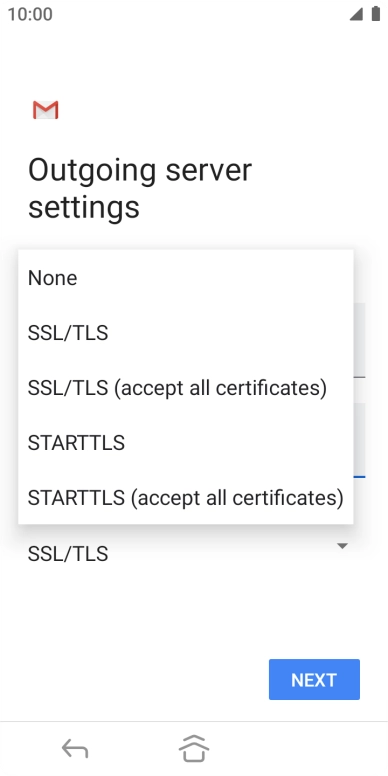Tap the back navigation arrow
The width and height of the screenshot is (388, 776).
pyautogui.click(x=75, y=748)
